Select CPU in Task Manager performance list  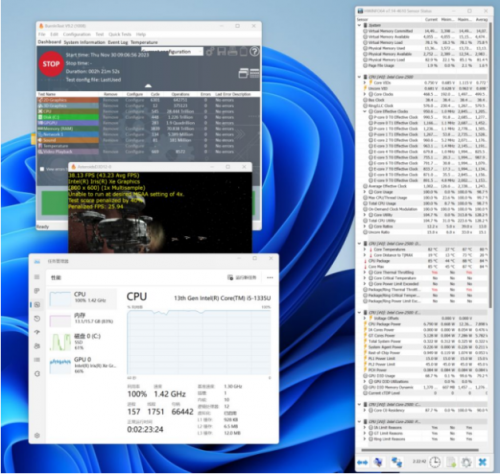coord(83,298)
